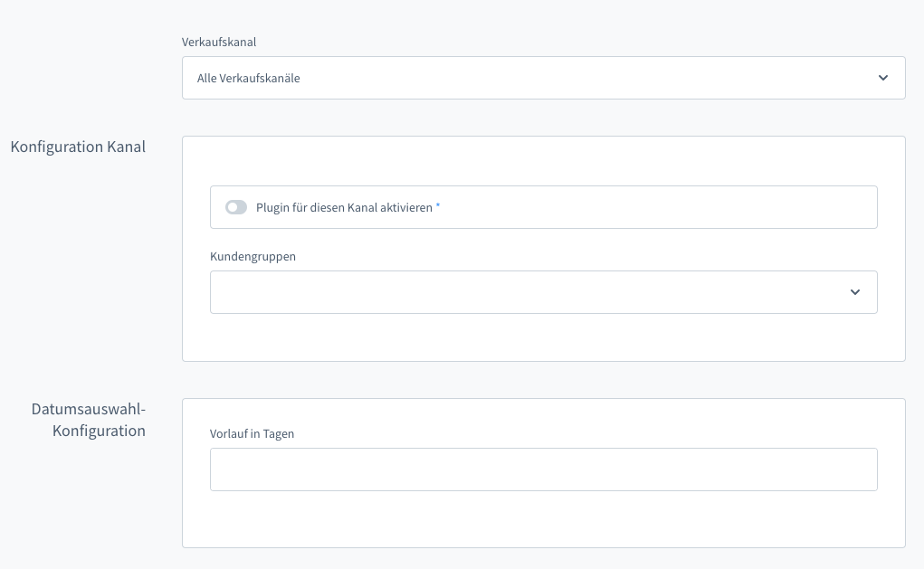Click the grey knob of plugin toggle
924x569 pixels.
pyautogui.click(x=233, y=207)
